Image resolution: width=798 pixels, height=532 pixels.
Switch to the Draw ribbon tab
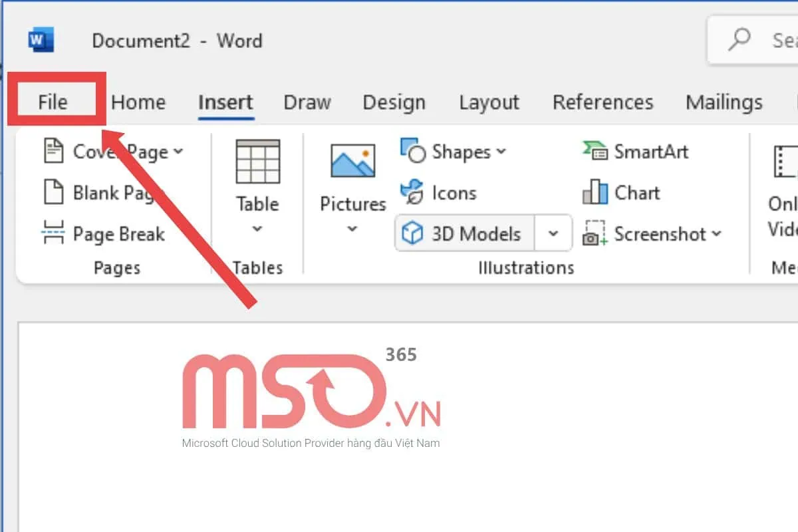pos(307,102)
